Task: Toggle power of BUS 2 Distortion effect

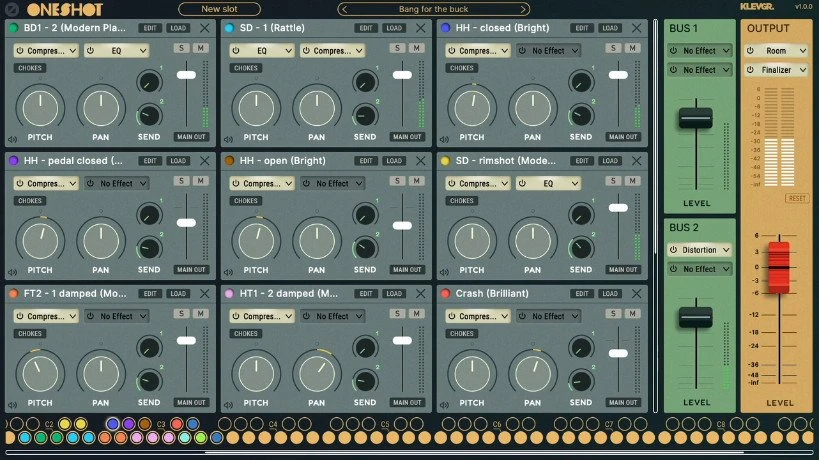Action: tap(674, 250)
